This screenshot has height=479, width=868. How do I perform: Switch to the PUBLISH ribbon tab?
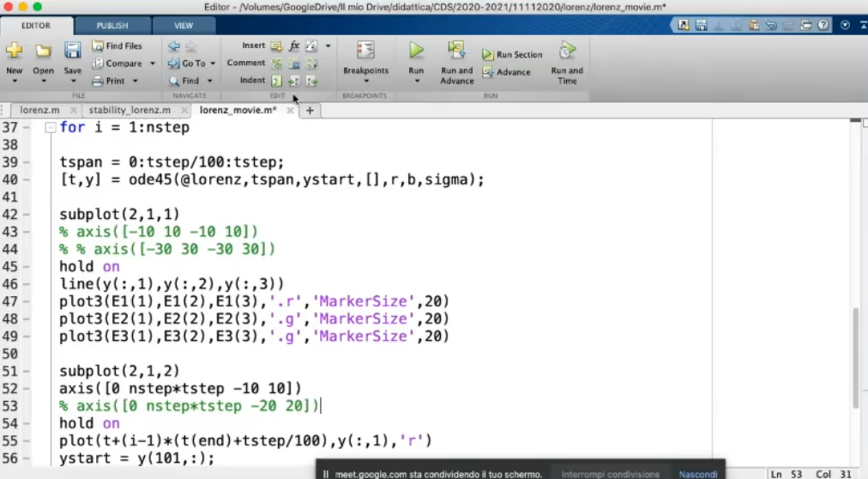coord(112,26)
